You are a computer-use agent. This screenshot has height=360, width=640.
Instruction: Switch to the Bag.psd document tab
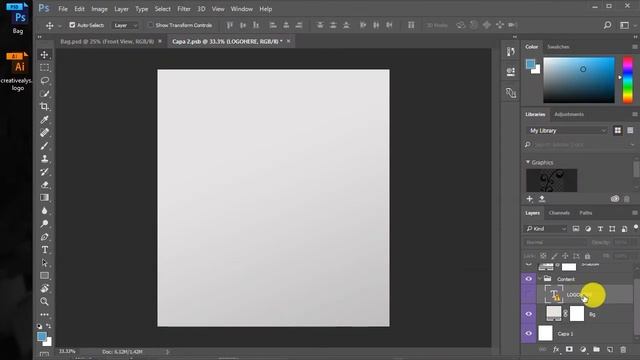click(x=107, y=41)
